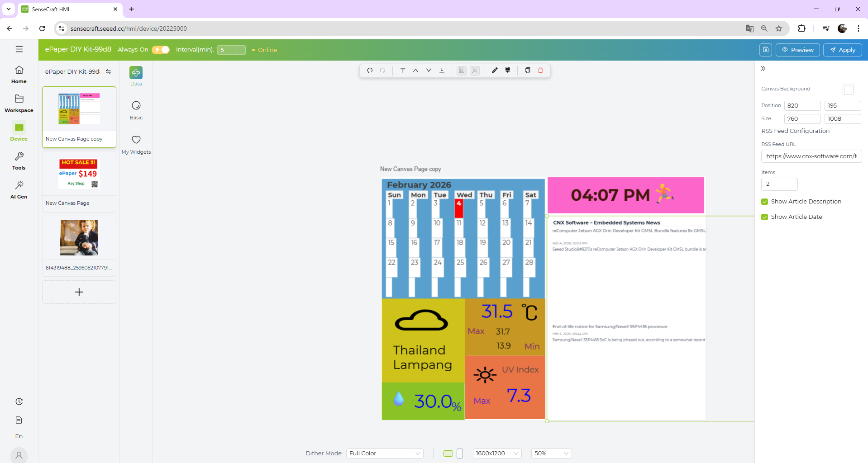
Task: Click the Apply button
Action: [x=842, y=50]
